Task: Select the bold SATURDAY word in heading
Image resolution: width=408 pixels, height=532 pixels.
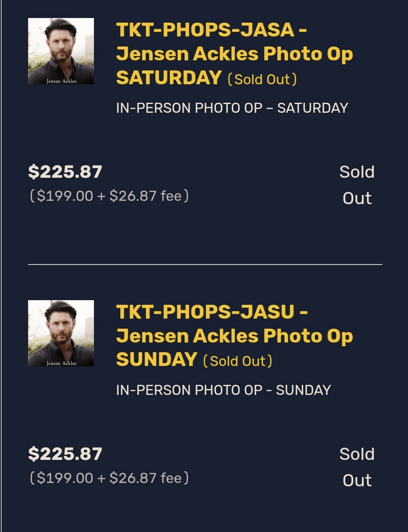Action: (x=169, y=78)
